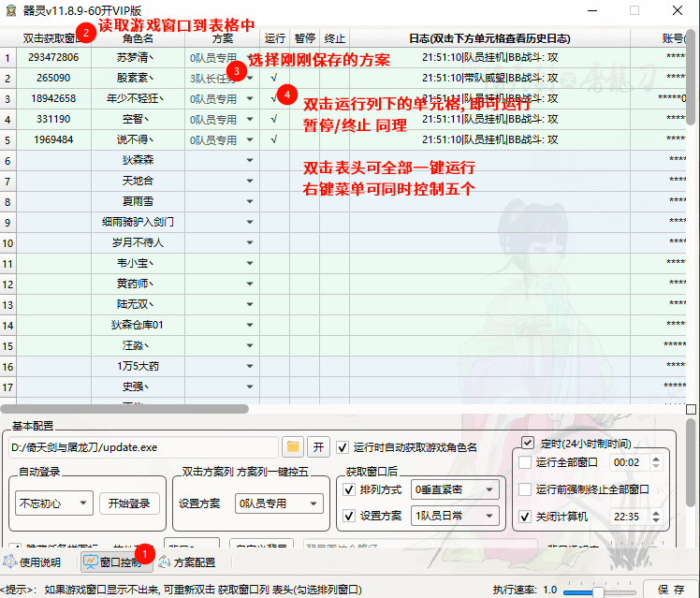Open scheme dropdown for 狄森森 row
700x598 pixels.
coord(250,160)
